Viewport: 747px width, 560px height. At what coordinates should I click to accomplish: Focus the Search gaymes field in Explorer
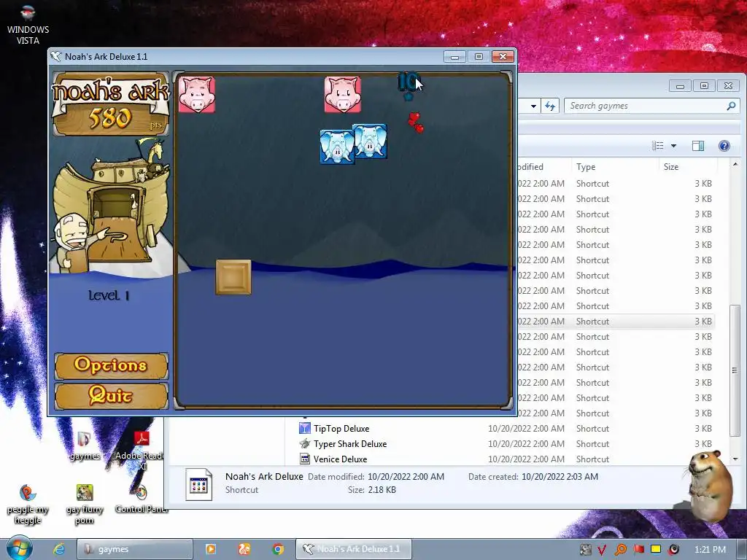645,106
